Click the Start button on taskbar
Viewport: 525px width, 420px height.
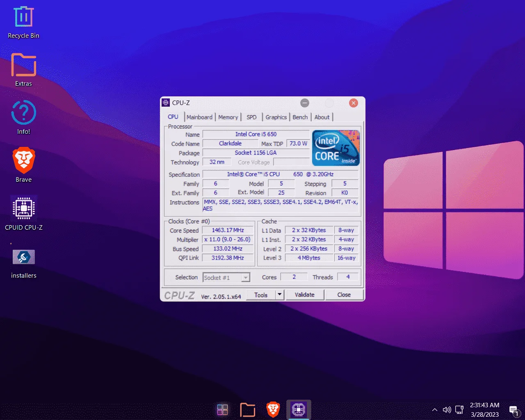[x=223, y=409]
